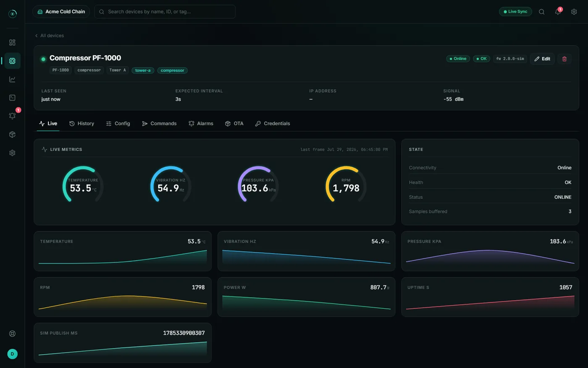Open the help lifebuoy sidebar icon

pyautogui.click(x=12, y=334)
